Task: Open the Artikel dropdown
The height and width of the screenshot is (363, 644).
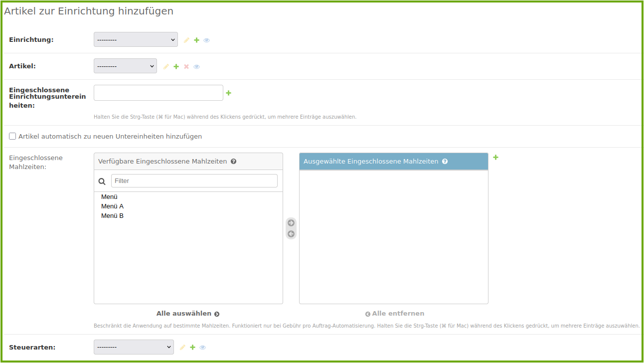Action: (125, 66)
